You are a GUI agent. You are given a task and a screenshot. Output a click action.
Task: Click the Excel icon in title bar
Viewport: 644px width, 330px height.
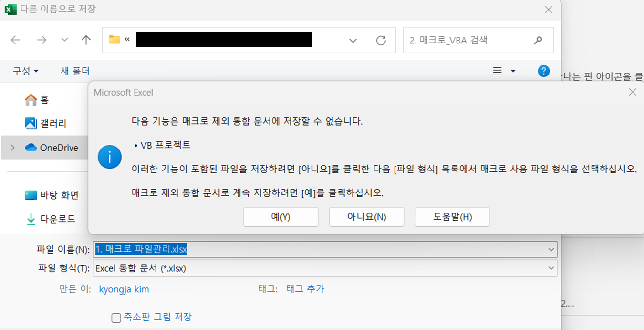pos(10,9)
